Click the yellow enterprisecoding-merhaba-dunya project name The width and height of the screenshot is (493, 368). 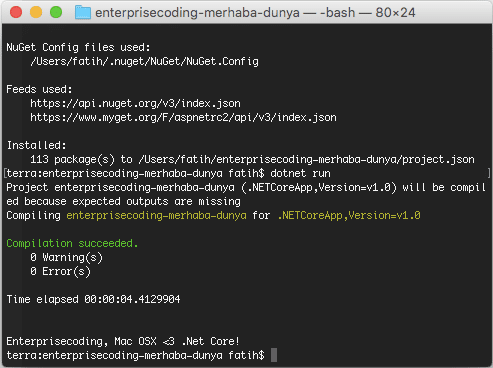156,215
